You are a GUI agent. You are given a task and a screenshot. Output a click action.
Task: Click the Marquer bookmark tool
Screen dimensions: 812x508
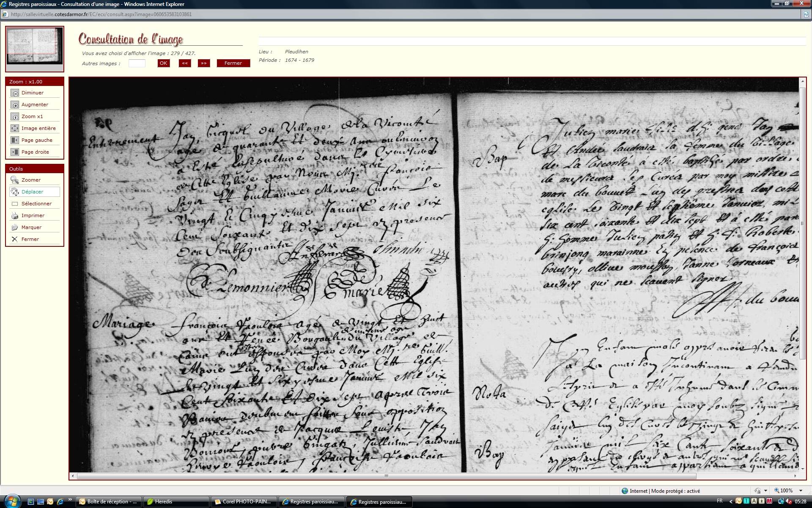pos(15,227)
